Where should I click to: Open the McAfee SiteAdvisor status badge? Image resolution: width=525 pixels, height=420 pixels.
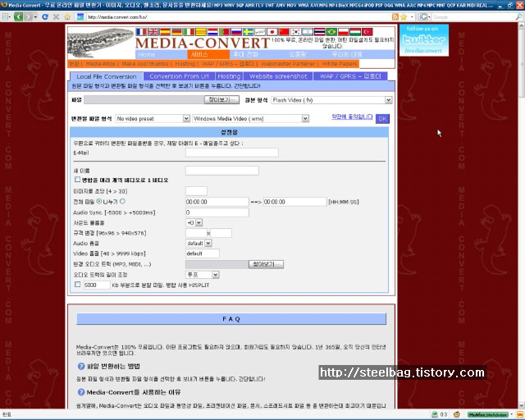click(x=488, y=414)
